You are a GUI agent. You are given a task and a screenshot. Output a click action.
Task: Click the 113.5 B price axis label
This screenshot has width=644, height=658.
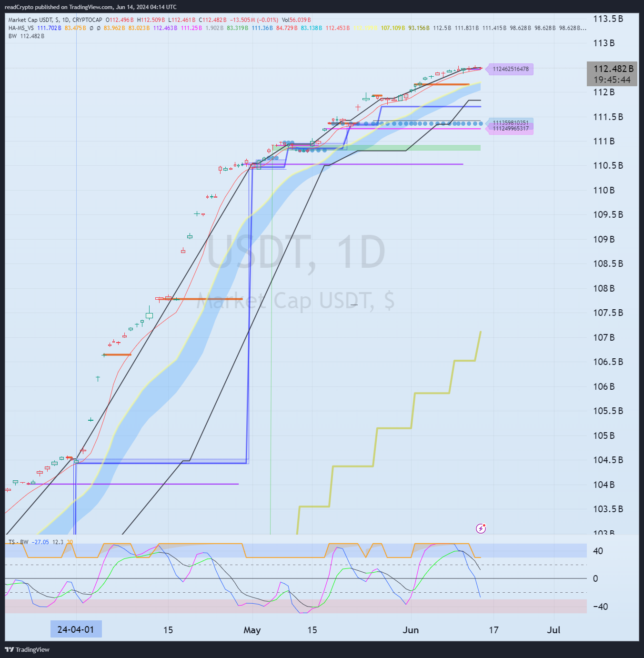[x=608, y=19]
